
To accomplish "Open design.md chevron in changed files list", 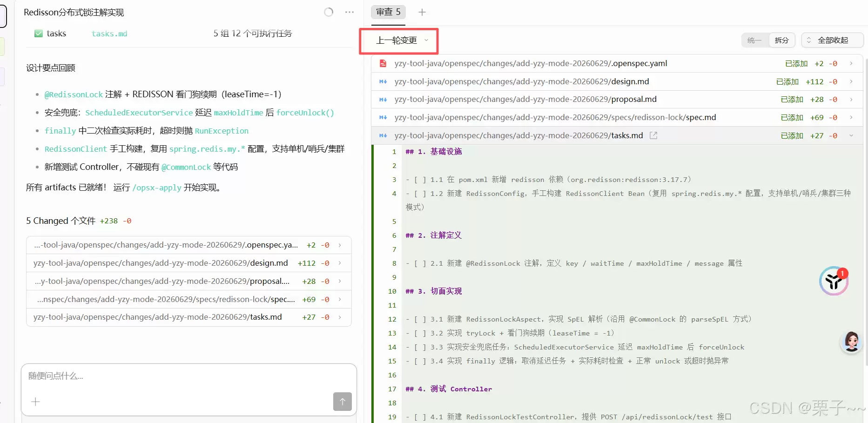I will click(x=340, y=263).
